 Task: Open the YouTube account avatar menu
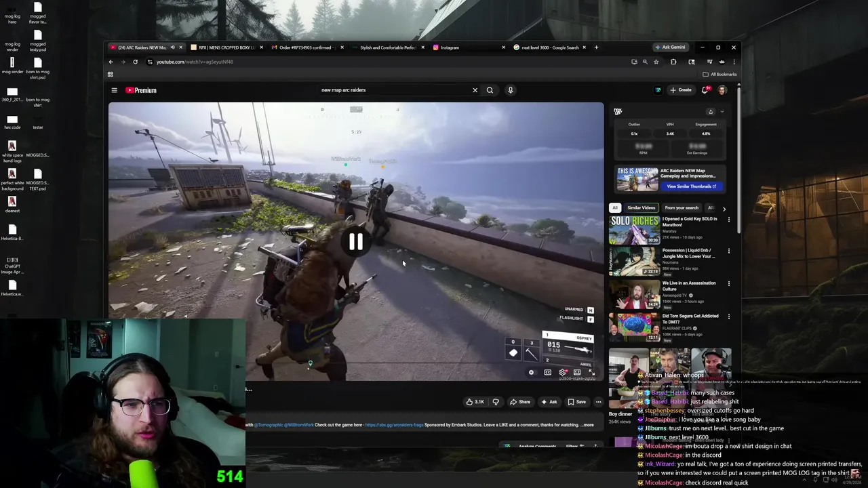point(722,90)
